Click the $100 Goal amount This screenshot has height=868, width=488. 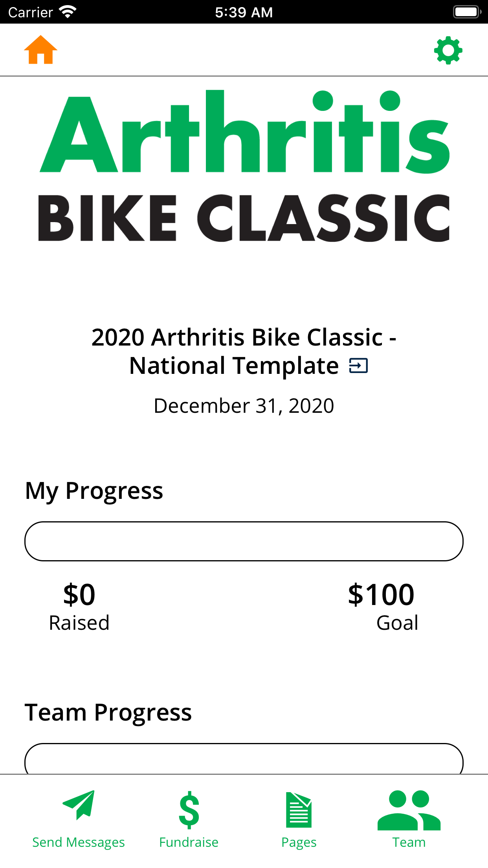point(381,594)
